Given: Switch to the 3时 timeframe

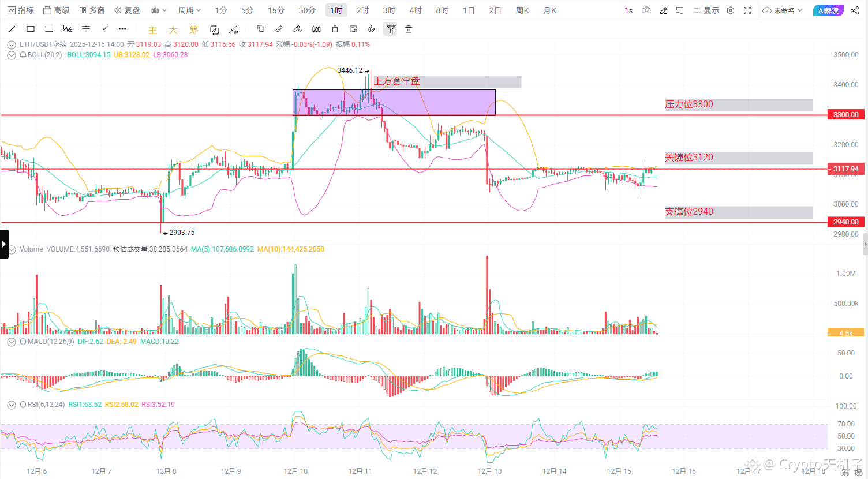Looking at the screenshot, I should click(x=389, y=10).
